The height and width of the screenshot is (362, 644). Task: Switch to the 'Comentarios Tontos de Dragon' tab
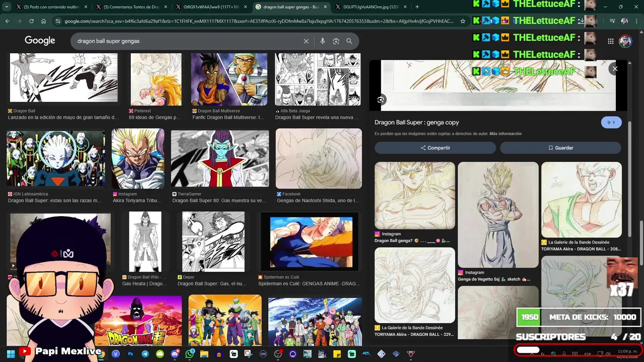click(131, 7)
